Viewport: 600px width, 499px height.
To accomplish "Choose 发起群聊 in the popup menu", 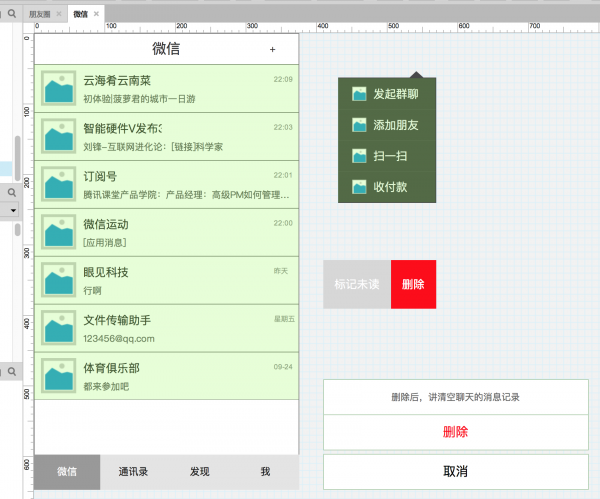I will pyautogui.click(x=387, y=94).
